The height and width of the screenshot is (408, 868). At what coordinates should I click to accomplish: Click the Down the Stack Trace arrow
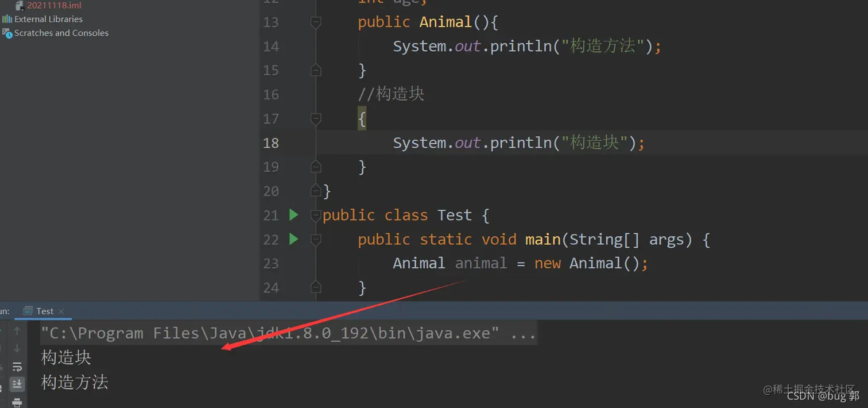(17, 348)
